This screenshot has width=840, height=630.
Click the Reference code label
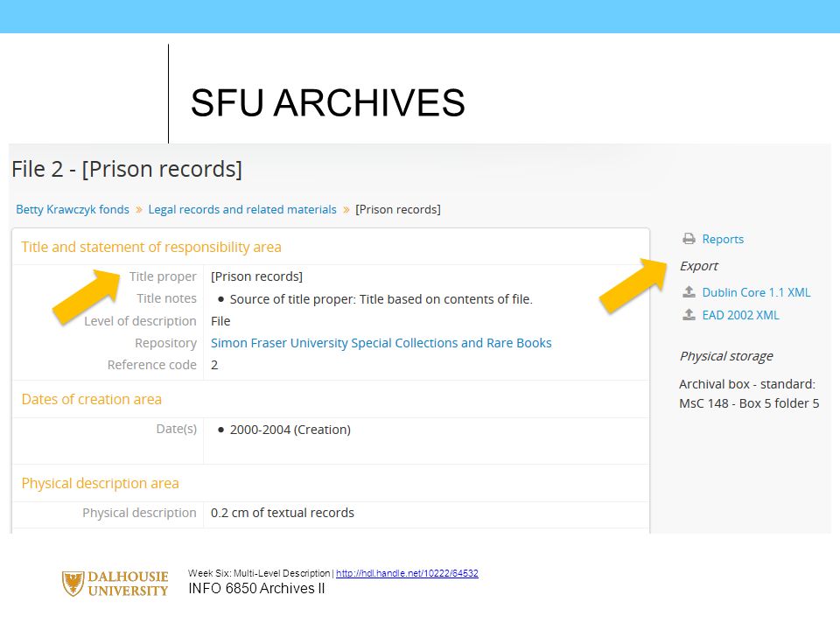pyautogui.click(x=152, y=365)
